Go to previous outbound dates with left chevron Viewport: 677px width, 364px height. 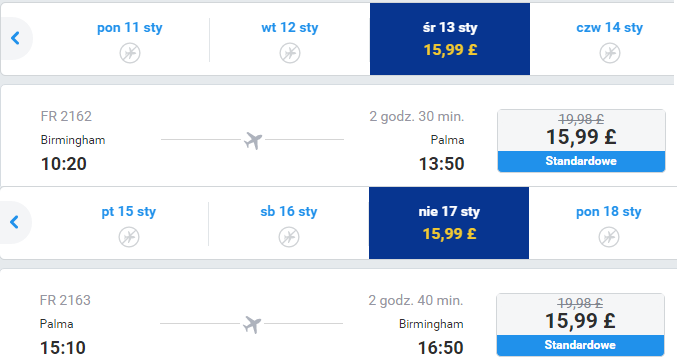click(16, 38)
